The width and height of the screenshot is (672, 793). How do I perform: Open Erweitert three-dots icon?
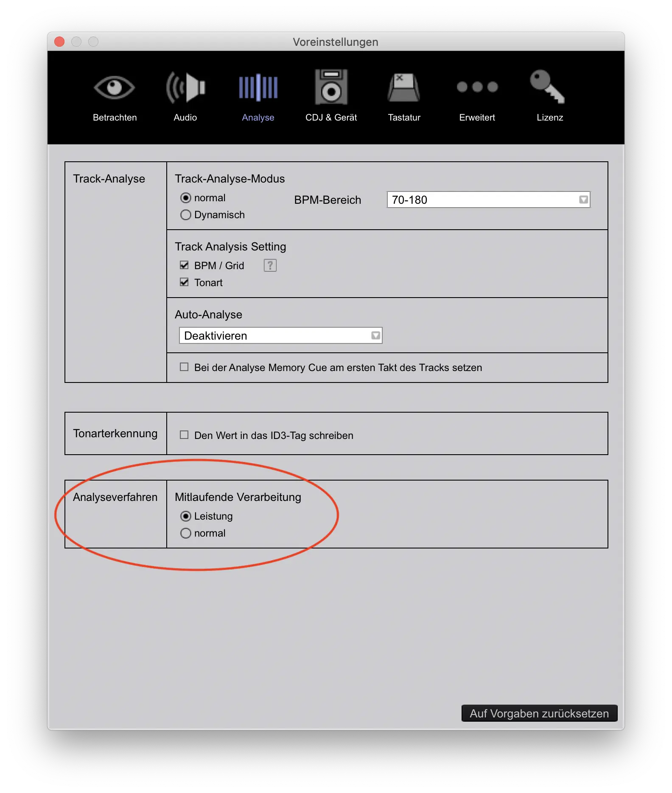[477, 87]
